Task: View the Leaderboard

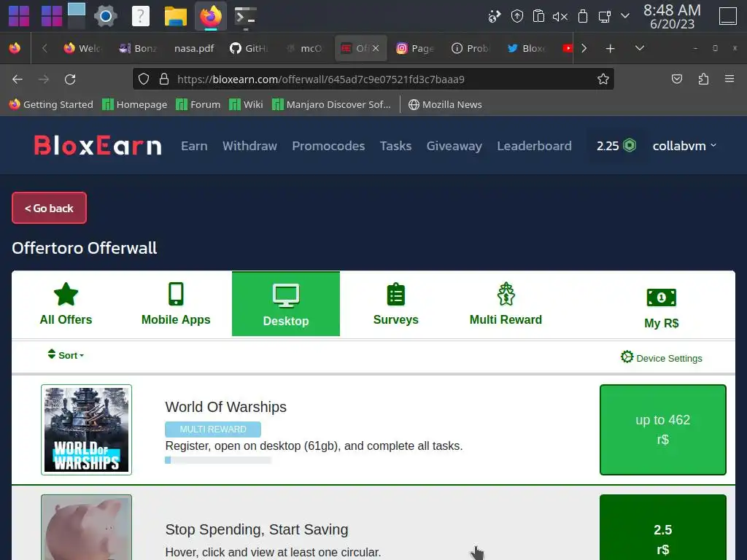Action: [x=534, y=146]
